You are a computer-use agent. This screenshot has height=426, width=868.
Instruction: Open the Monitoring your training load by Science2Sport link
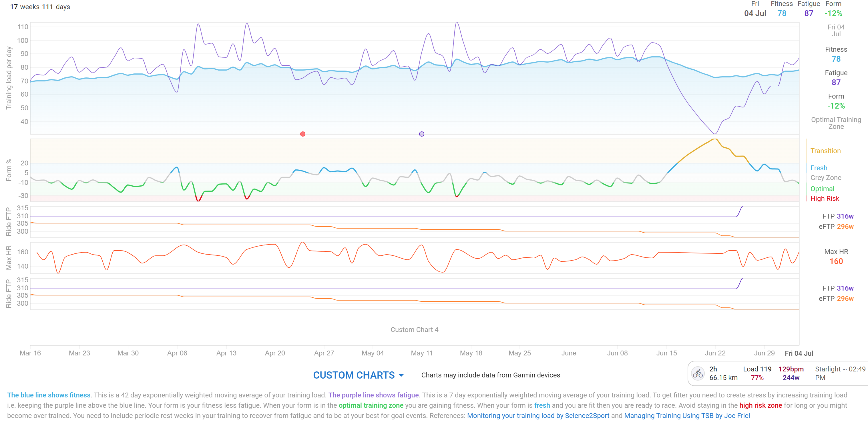coord(538,415)
